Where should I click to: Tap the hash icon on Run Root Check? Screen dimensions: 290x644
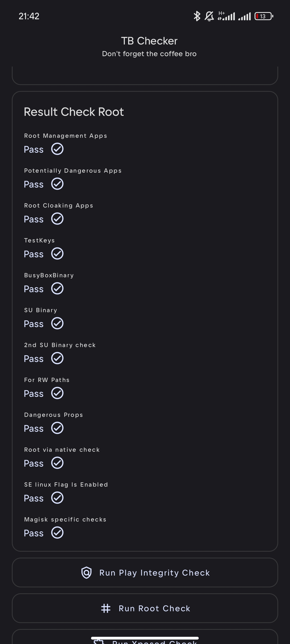tap(106, 608)
